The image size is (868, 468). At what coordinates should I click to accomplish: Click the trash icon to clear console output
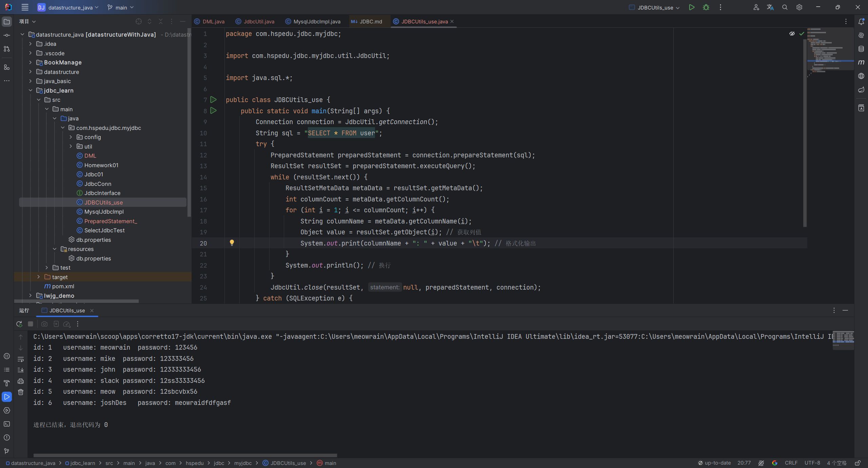point(21,392)
